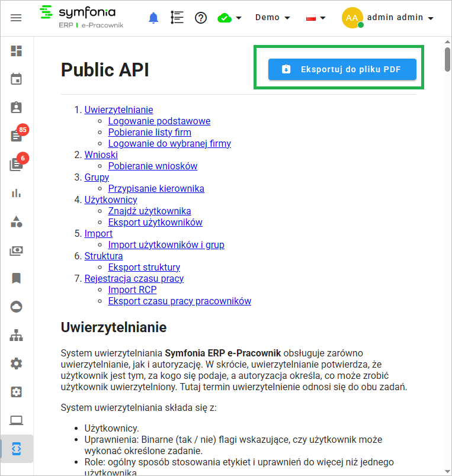Open the task list icon in header
The image size is (452, 476).
coord(177,17)
